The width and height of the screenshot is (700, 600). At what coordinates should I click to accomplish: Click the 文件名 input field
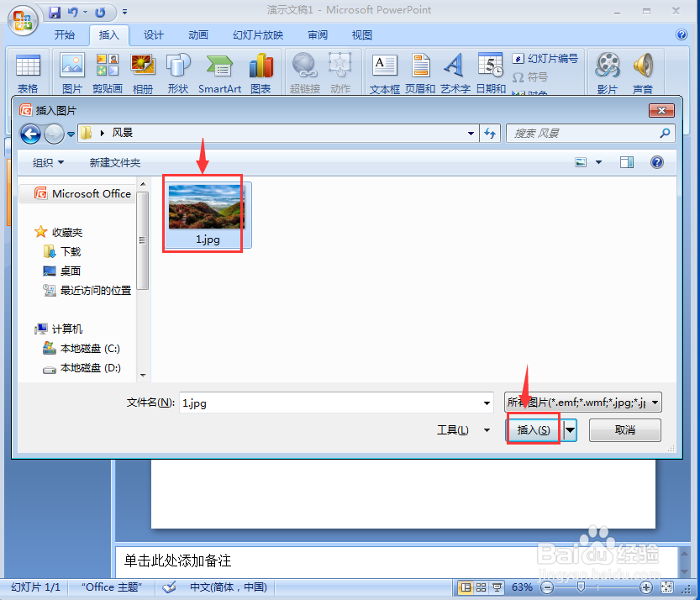tap(336, 403)
